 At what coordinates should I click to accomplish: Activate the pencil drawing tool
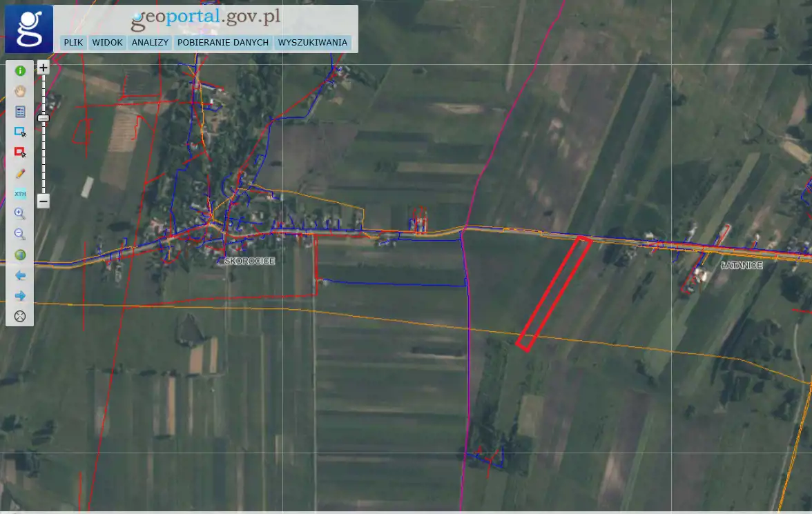click(20, 173)
